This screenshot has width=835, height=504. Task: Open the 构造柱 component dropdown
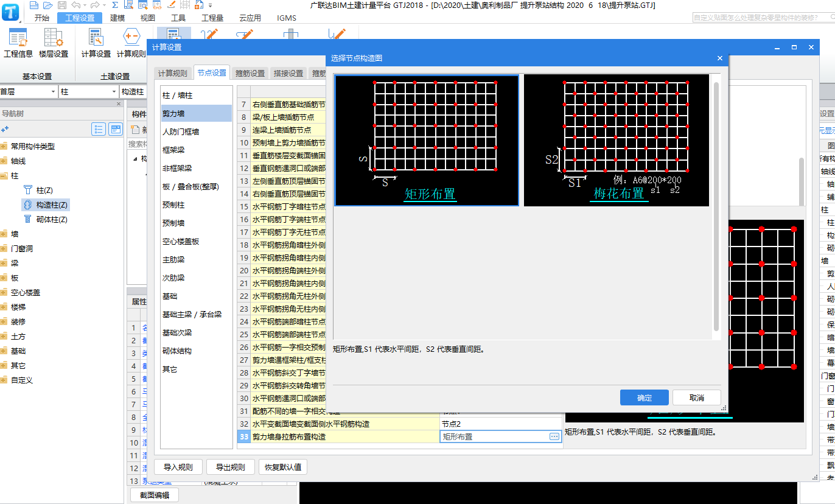[134, 91]
